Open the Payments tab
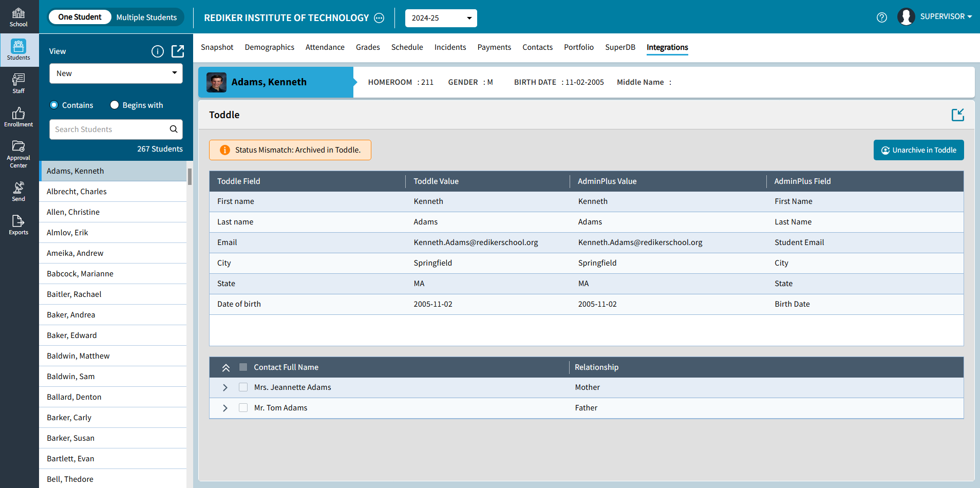This screenshot has width=980, height=488. click(494, 47)
